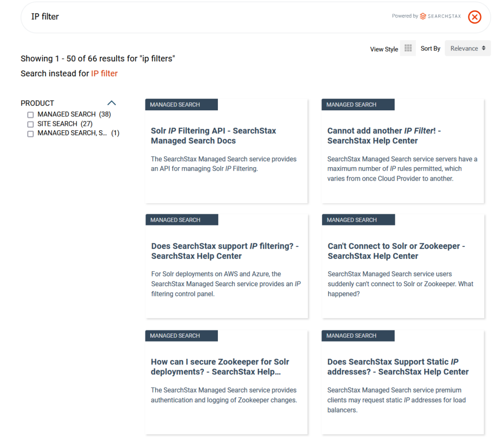Viewport: 498px width, 448px height.
Task: Click description about logging of Zookeeper changes
Action: click(224, 395)
